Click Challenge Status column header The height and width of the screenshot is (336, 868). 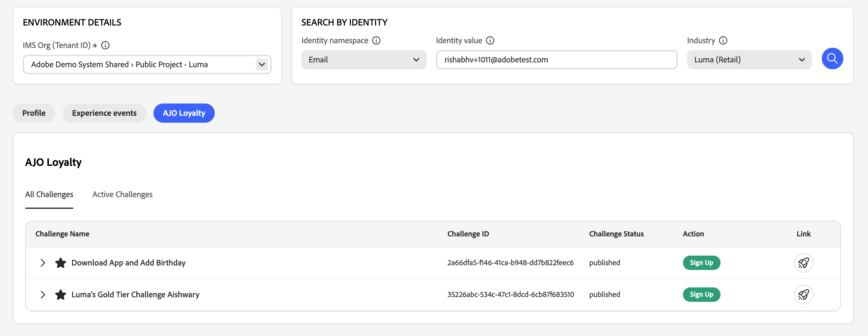[x=616, y=234]
